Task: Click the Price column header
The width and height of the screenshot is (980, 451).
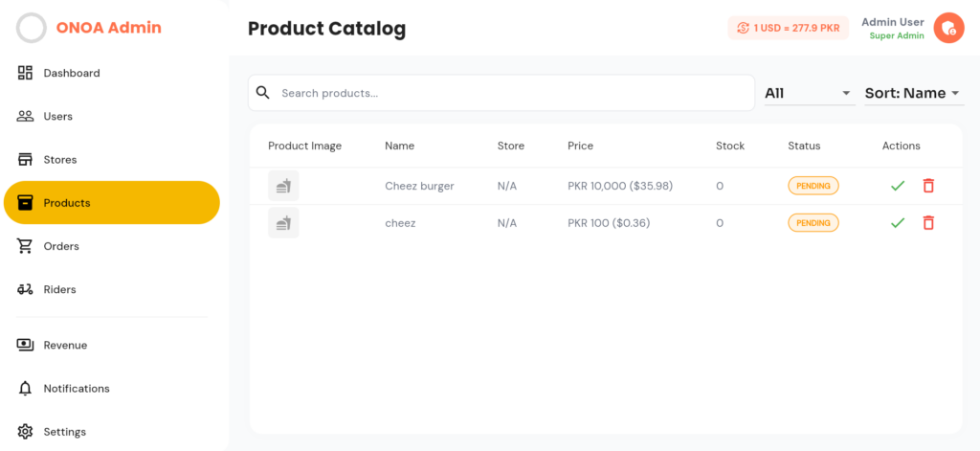Action: tap(581, 146)
